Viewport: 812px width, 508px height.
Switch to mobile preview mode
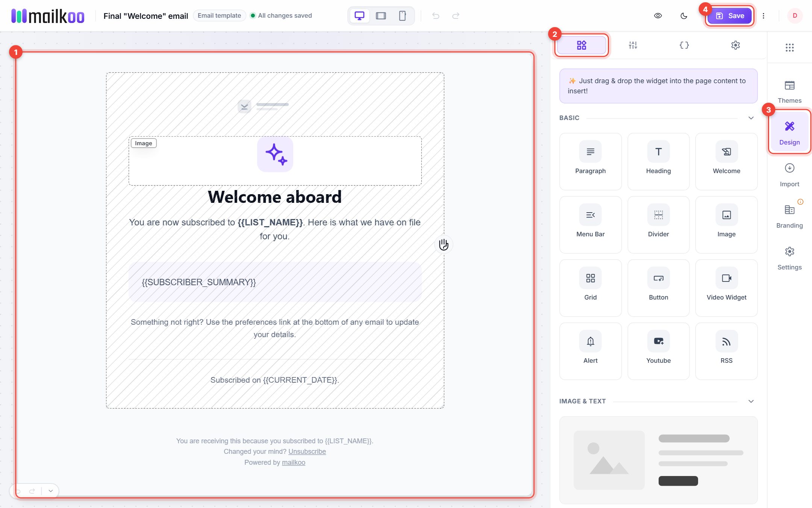coord(402,16)
